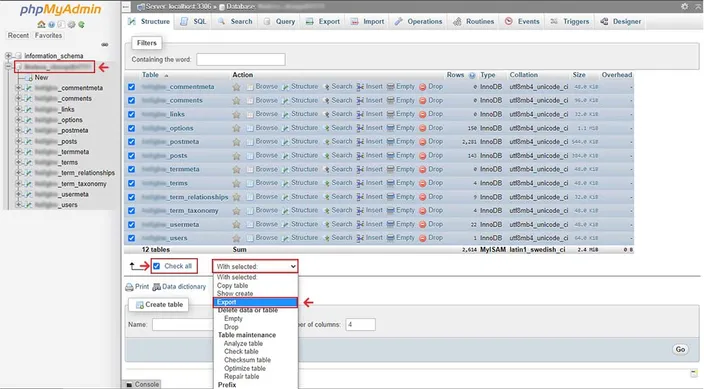This screenshot has height=389, width=704.
Task: Uncheck the _postmeta table checkbox
Action: point(131,142)
